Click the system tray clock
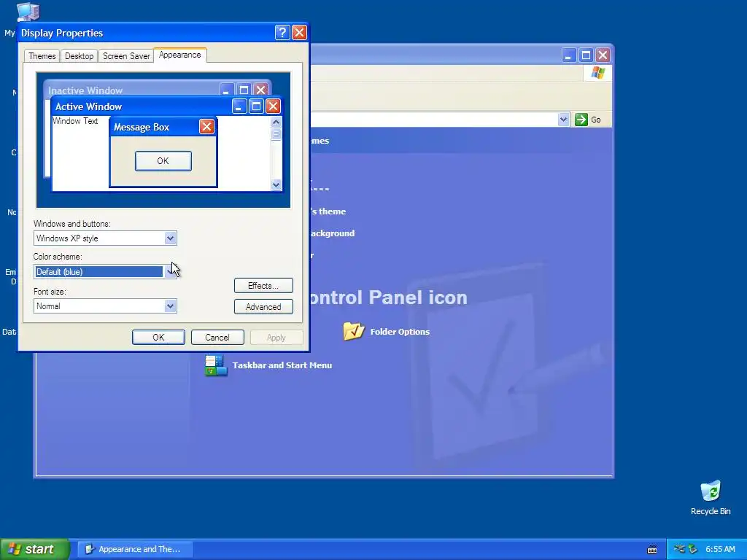The image size is (747, 560). tap(720, 549)
